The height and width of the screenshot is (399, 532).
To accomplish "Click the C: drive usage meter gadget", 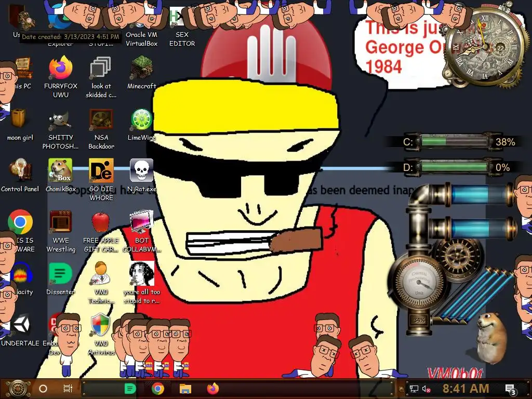I will pos(454,141).
